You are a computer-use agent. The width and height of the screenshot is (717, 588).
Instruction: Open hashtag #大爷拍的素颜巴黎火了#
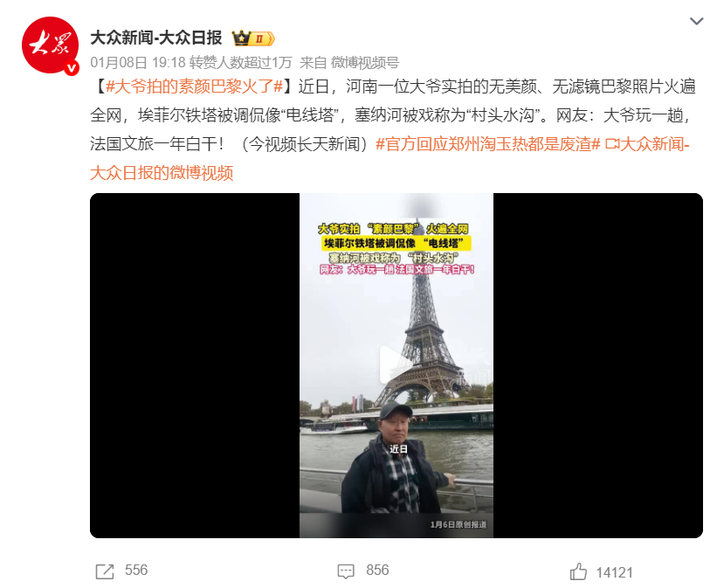pyautogui.click(x=195, y=86)
